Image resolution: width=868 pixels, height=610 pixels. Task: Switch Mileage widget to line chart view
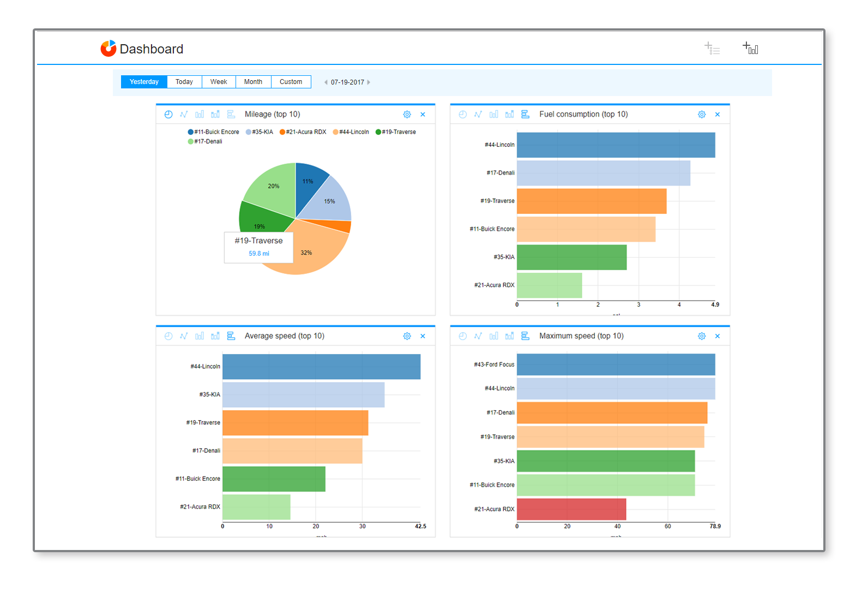(x=184, y=115)
